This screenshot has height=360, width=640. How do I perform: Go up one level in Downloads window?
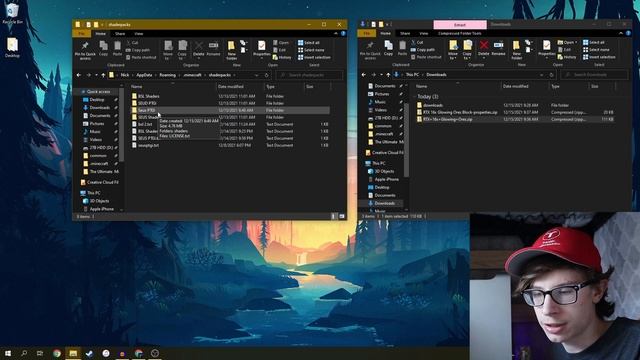[388, 75]
